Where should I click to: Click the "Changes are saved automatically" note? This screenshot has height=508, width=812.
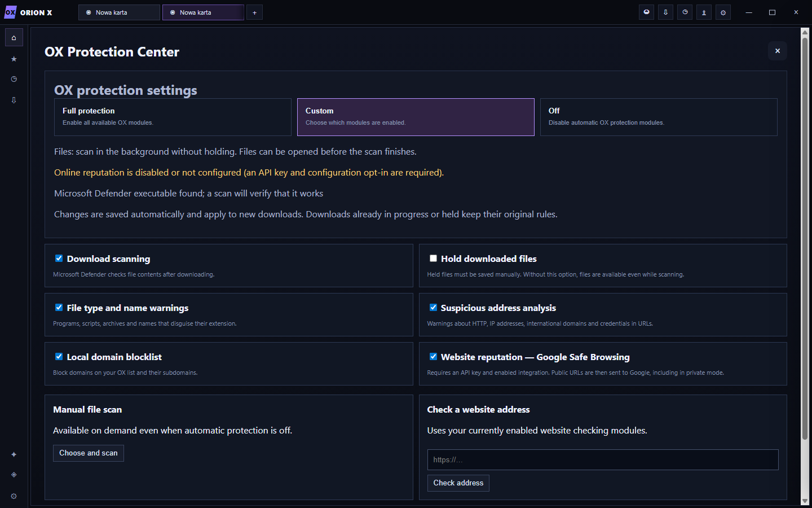tap(306, 214)
